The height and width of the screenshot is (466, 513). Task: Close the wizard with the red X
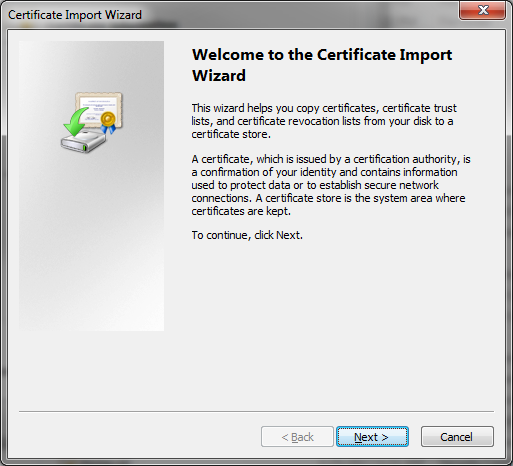[x=482, y=10]
